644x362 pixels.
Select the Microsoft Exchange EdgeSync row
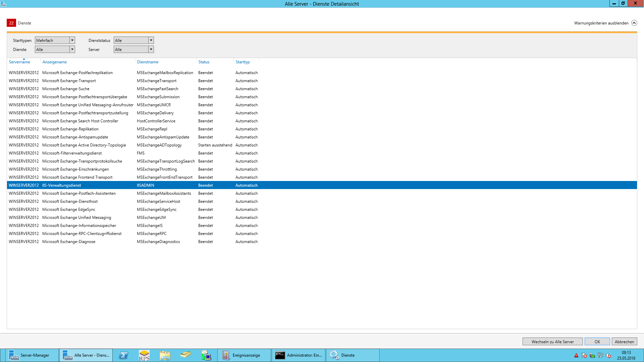pyautogui.click(x=322, y=209)
